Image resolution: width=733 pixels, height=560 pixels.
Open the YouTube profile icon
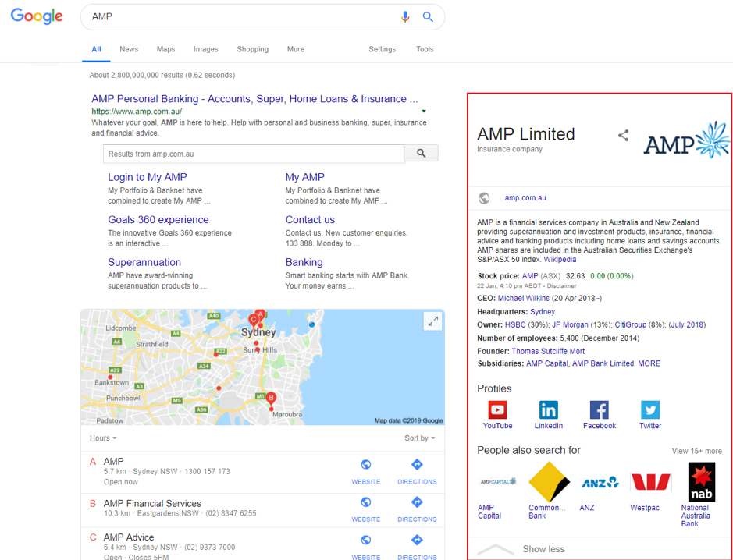pyautogui.click(x=497, y=410)
